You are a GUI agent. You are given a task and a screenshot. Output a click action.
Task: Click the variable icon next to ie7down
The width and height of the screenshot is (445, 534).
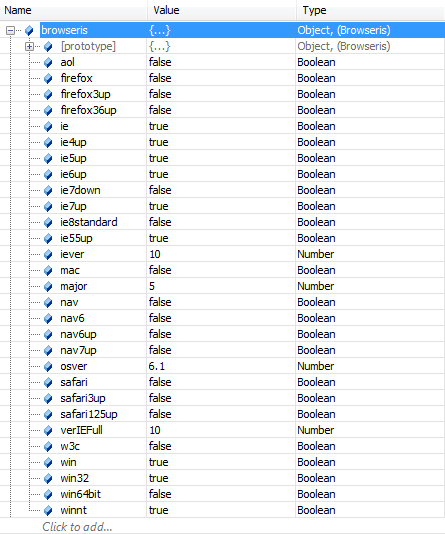point(48,191)
